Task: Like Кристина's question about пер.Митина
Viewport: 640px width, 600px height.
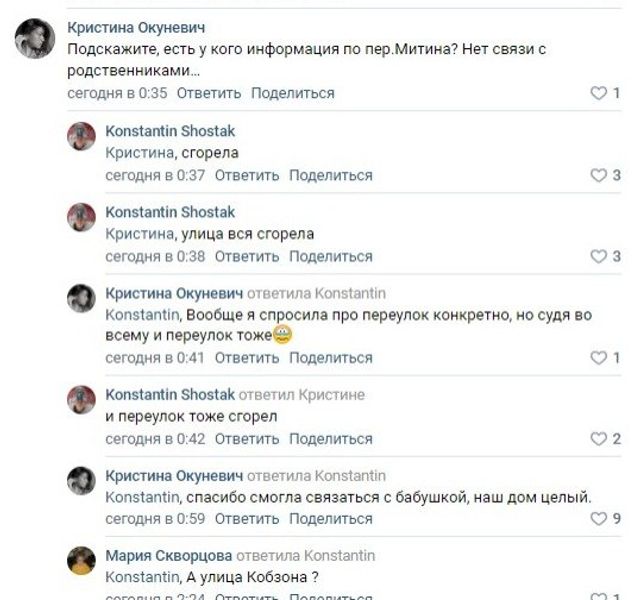Action: coord(599,93)
